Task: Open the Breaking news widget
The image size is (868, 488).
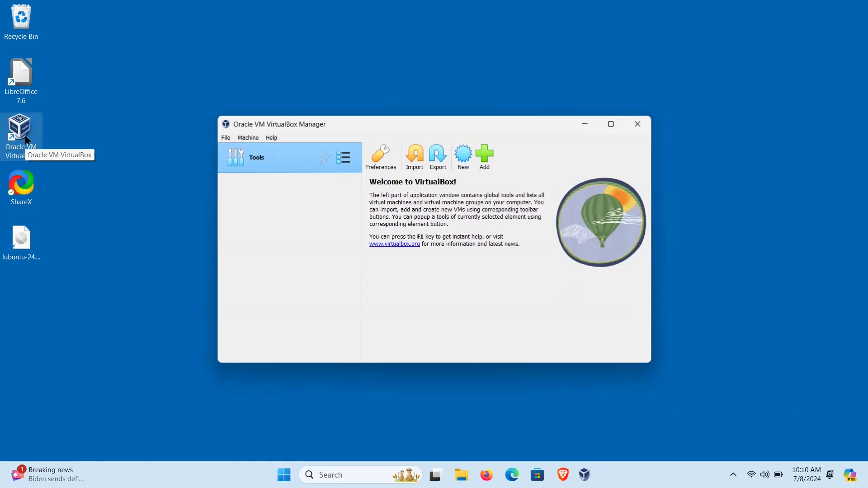Action: [47, 474]
